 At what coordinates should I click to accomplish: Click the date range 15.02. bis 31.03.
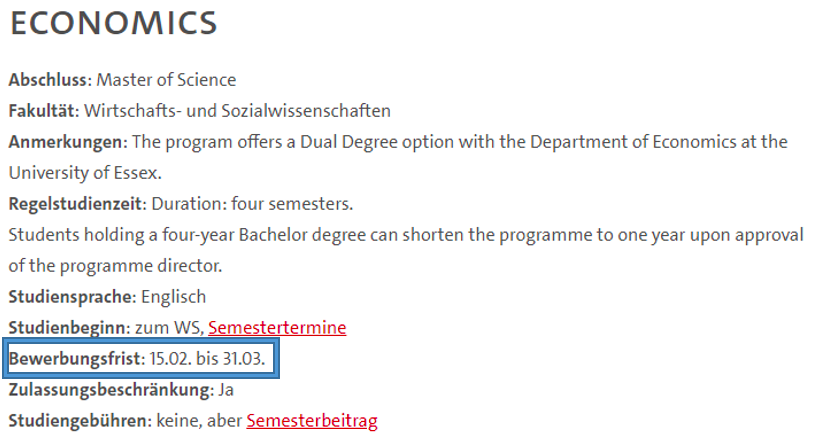[208, 359]
